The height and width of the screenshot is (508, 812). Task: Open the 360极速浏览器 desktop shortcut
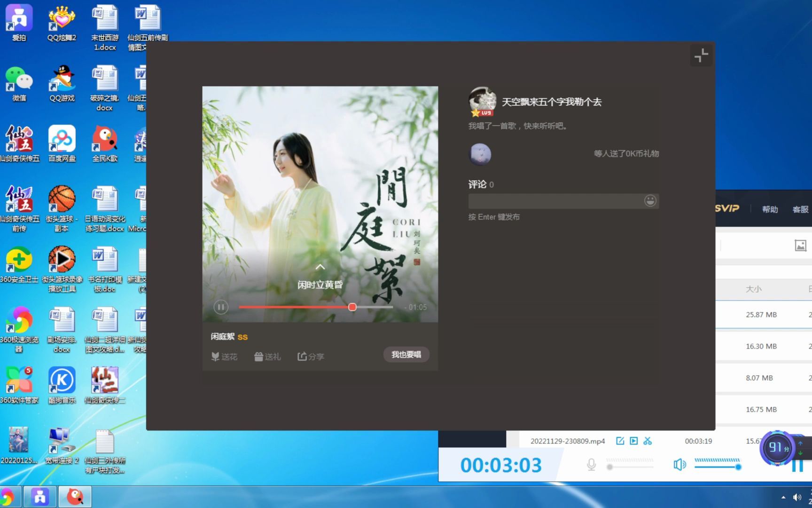tap(19, 329)
